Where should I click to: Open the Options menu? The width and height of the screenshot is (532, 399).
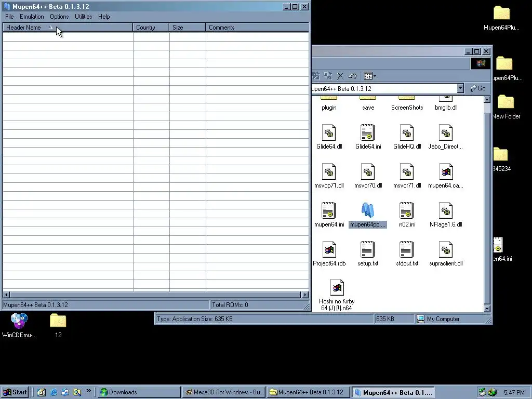click(59, 17)
